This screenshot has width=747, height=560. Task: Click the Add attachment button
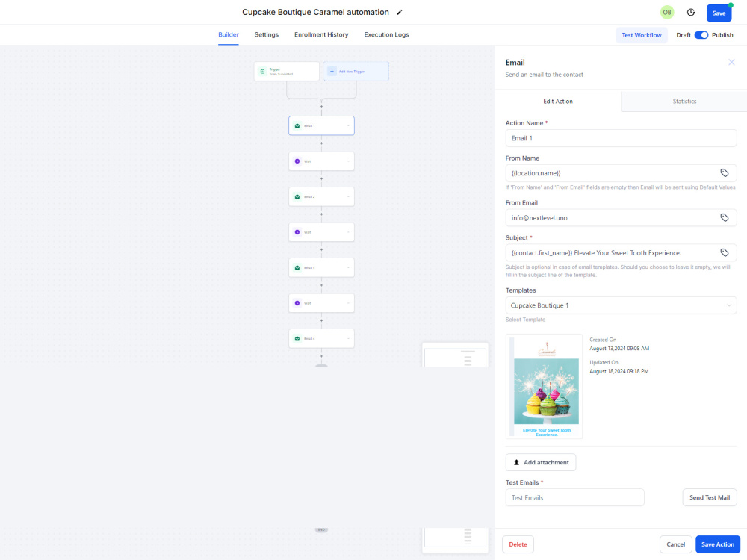click(541, 462)
